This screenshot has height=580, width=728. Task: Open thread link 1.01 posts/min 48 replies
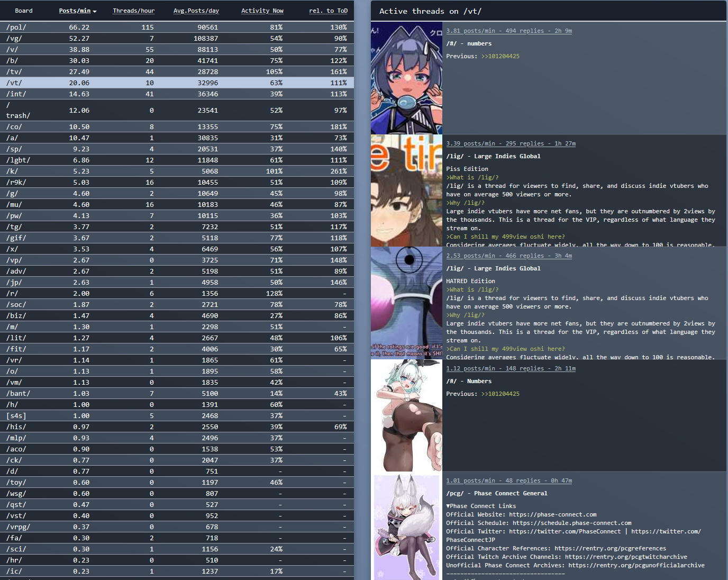[x=509, y=481]
